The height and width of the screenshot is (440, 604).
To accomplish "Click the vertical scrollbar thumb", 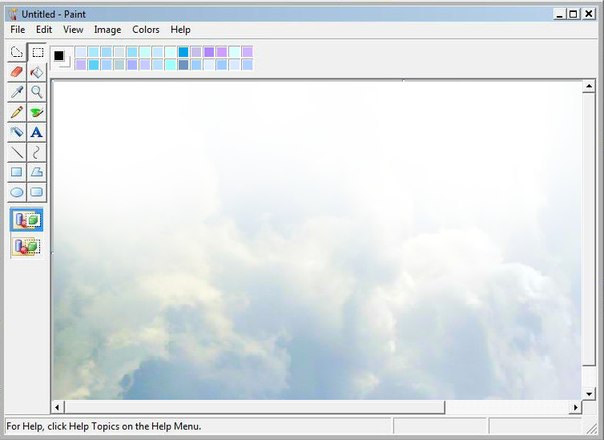I will pyautogui.click(x=589, y=229).
